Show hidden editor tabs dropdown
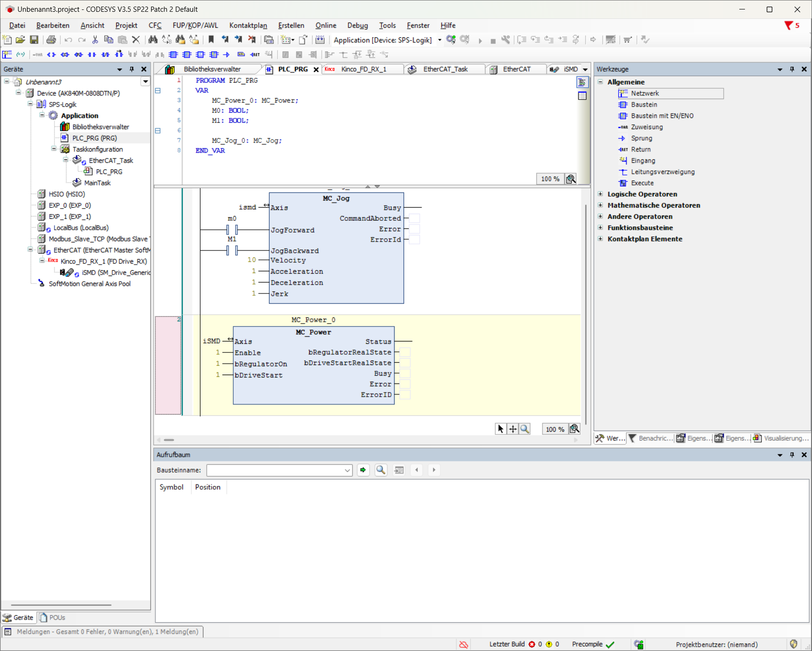Screen dimensions: 812x651 coord(585,69)
